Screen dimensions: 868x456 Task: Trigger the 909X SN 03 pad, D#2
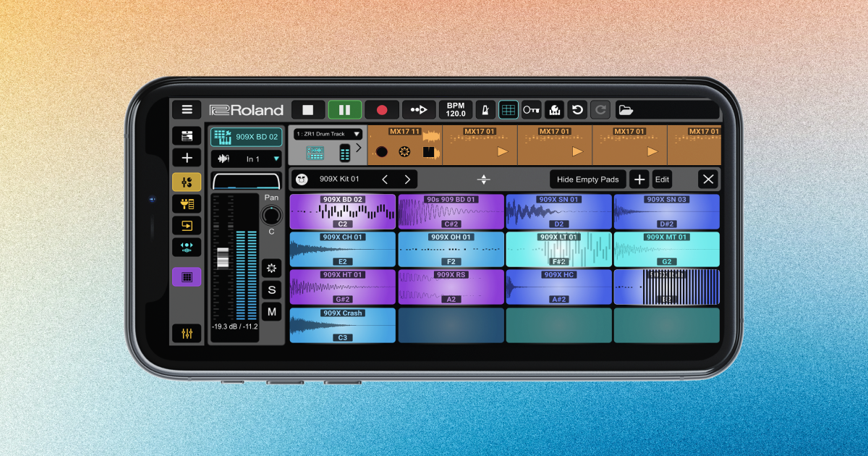click(667, 212)
